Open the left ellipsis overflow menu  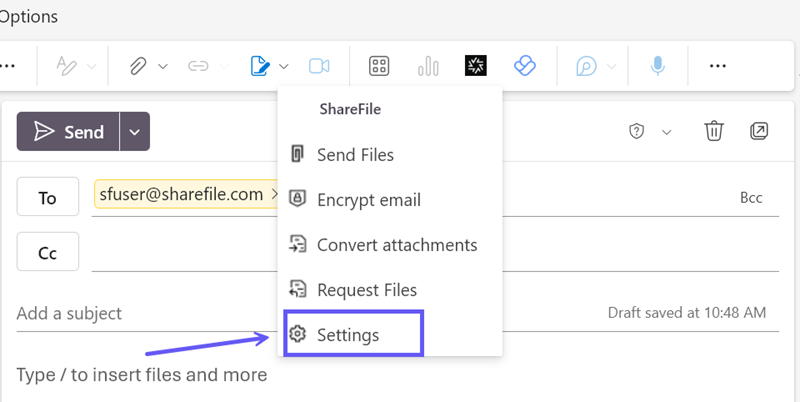7,66
